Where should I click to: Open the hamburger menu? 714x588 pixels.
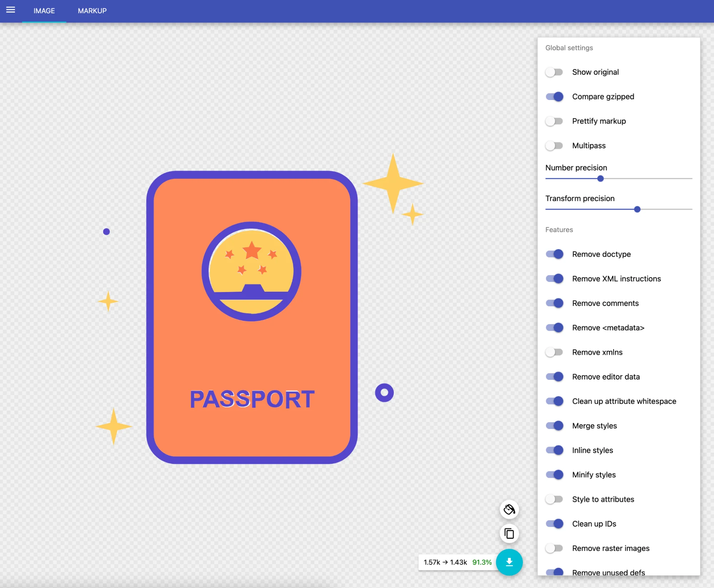point(11,11)
